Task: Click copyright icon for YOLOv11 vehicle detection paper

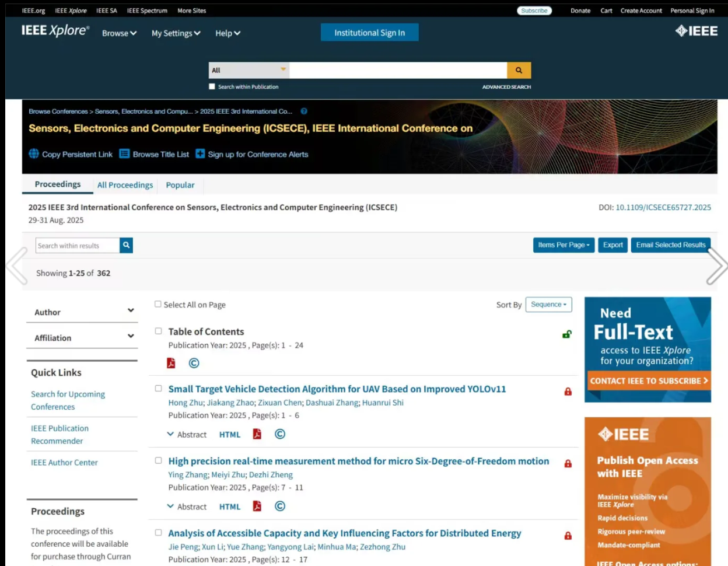Action: (x=280, y=434)
